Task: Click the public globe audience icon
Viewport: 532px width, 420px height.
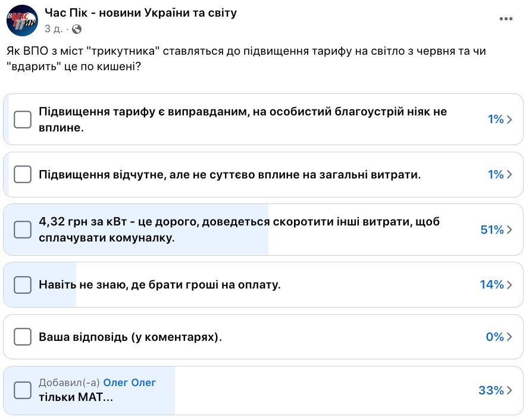Action: click(x=77, y=29)
